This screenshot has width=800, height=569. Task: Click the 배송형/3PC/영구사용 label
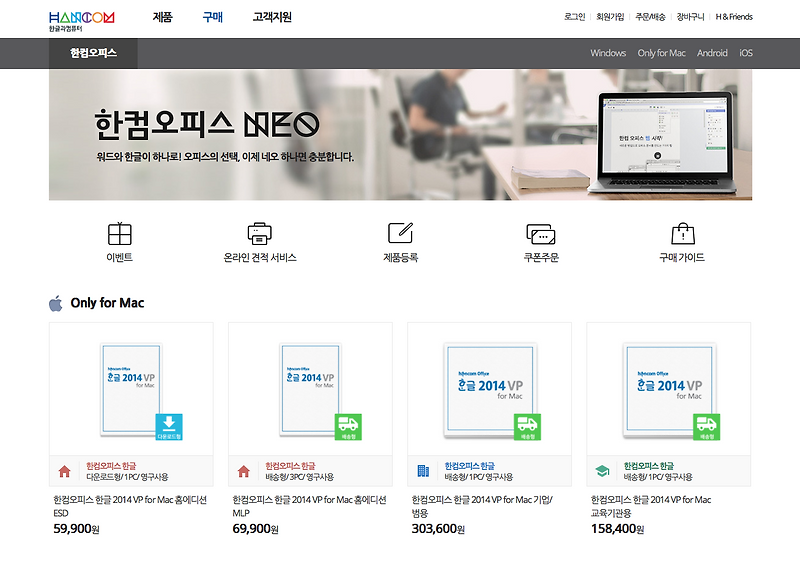pyautogui.click(x=299, y=477)
